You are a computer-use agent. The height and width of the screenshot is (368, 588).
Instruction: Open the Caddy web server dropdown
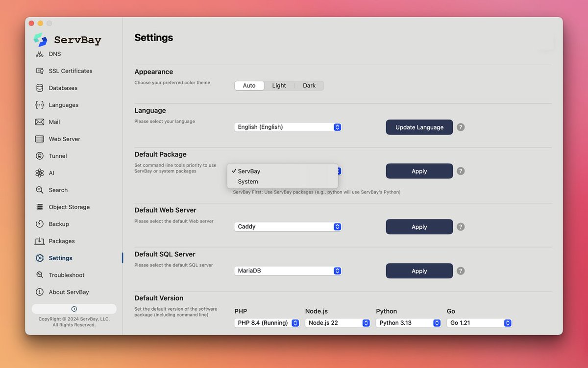pos(288,227)
